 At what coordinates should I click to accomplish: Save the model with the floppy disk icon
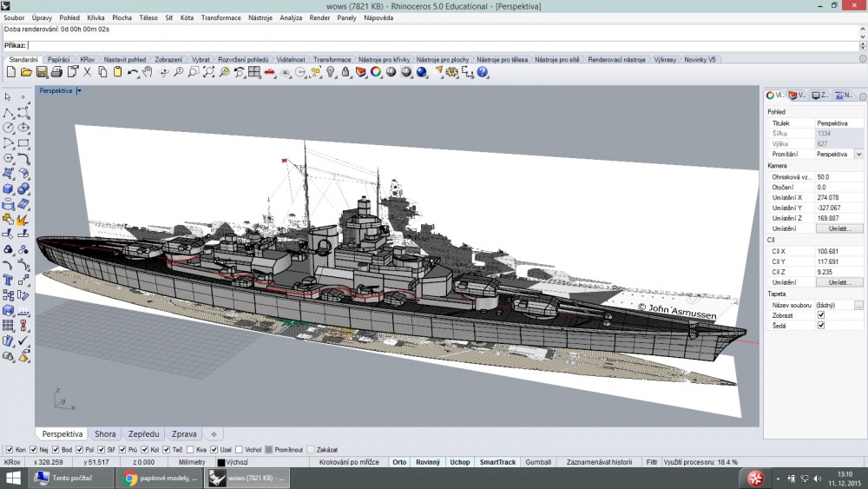pyautogui.click(x=42, y=72)
